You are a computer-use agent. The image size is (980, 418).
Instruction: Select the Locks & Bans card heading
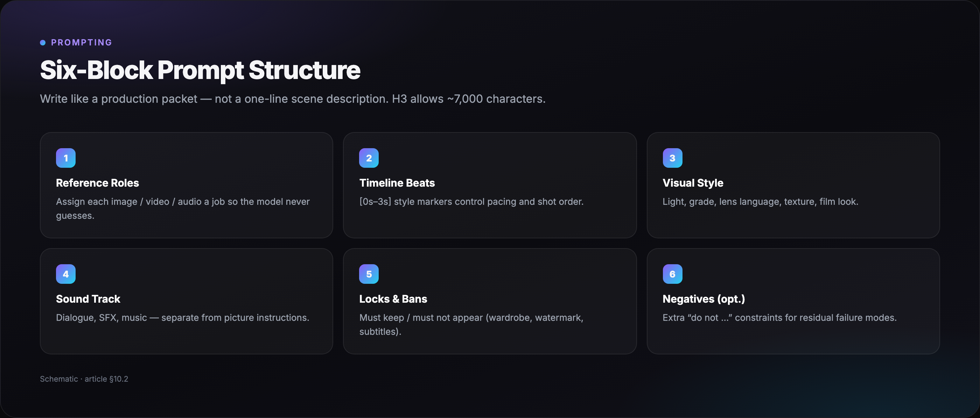[393, 299]
